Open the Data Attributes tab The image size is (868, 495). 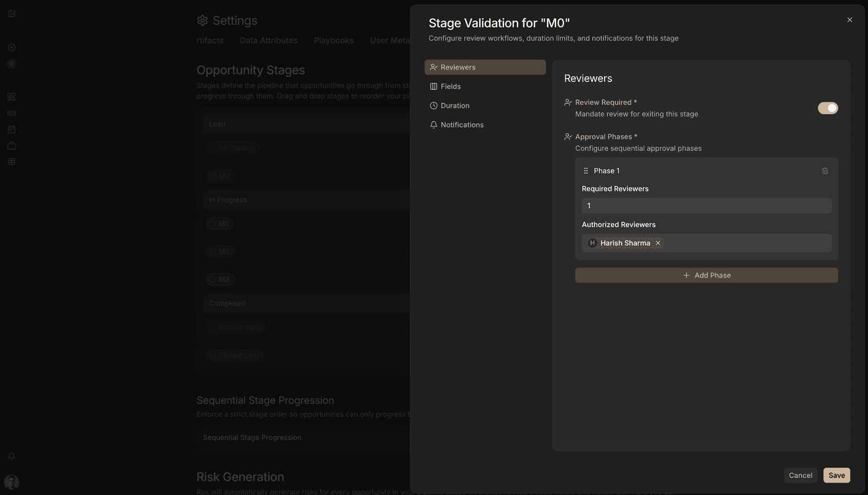pyautogui.click(x=268, y=40)
